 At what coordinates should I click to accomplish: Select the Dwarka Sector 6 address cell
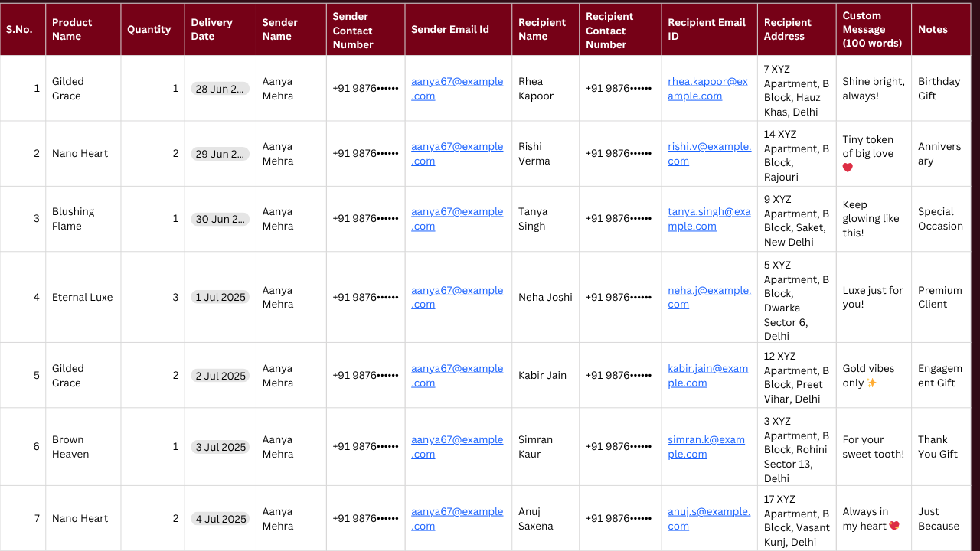796,297
